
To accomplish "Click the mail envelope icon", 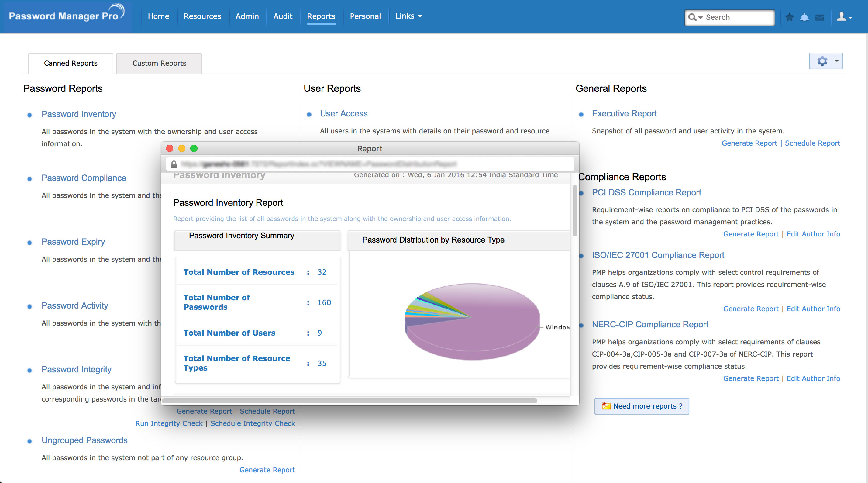I will coord(819,17).
